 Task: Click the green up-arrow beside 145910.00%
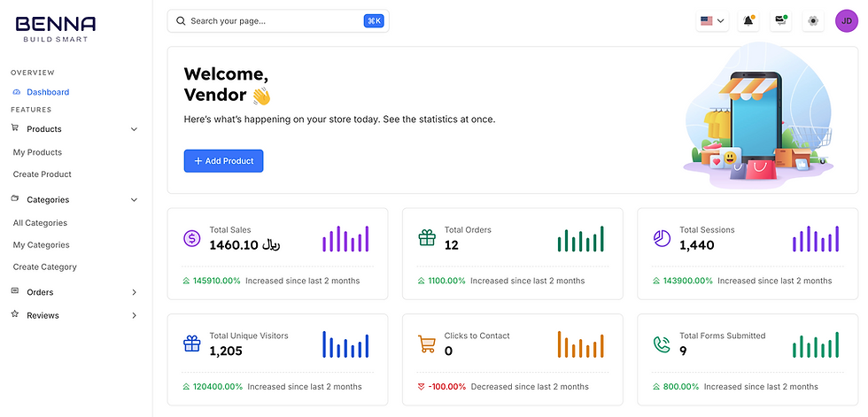187,281
